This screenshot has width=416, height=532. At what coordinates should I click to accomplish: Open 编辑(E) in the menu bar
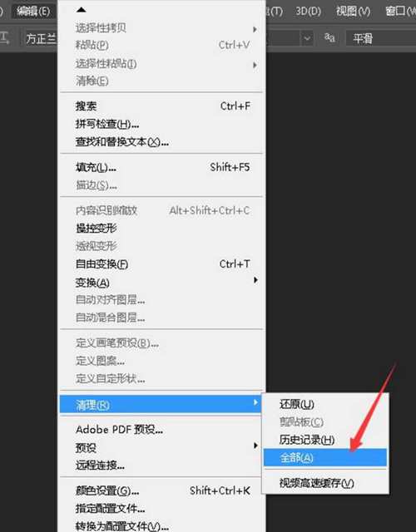33,12
